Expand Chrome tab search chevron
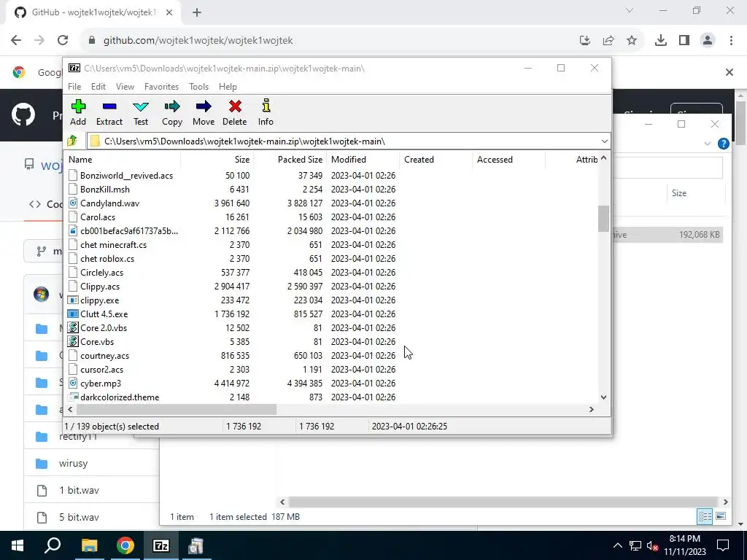The height and width of the screenshot is (560, 747). [630, 10]
